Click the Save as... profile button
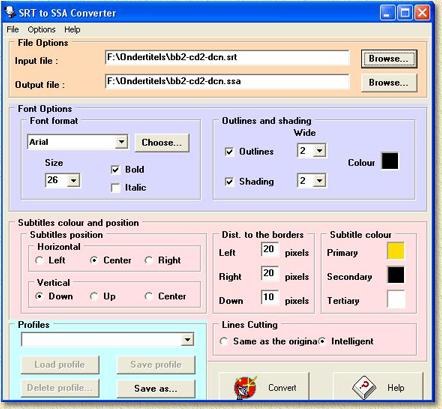 pos(156,388)
